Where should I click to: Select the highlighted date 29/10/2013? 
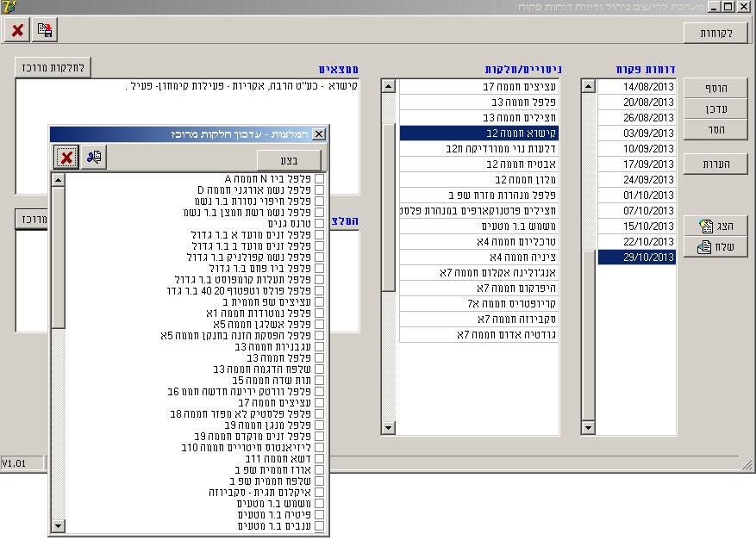point(636,258)
